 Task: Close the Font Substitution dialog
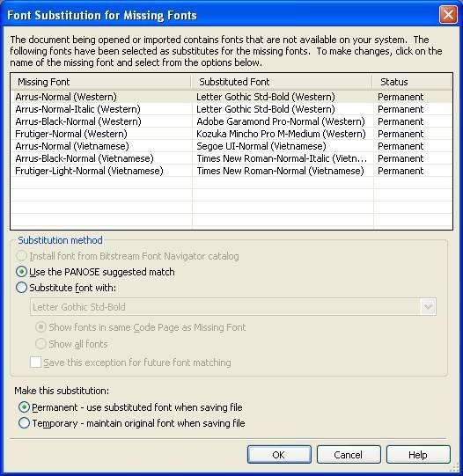[448, 14]
